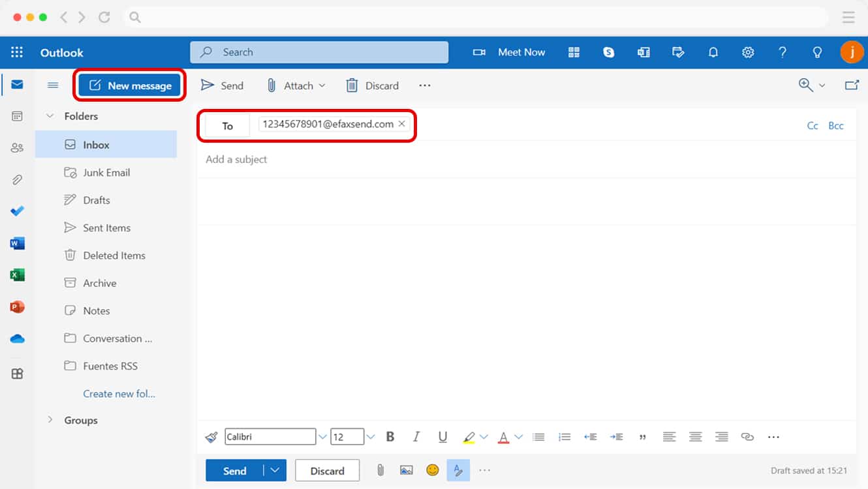Expand the Send button options arrow

pyautogui.click(x=275, y=470)
